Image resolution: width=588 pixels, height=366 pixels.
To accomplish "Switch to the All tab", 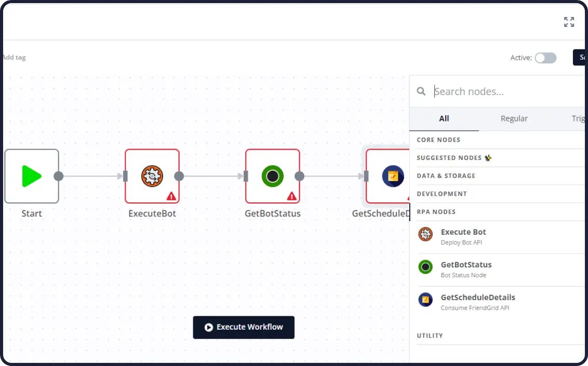I will point(444,119).
